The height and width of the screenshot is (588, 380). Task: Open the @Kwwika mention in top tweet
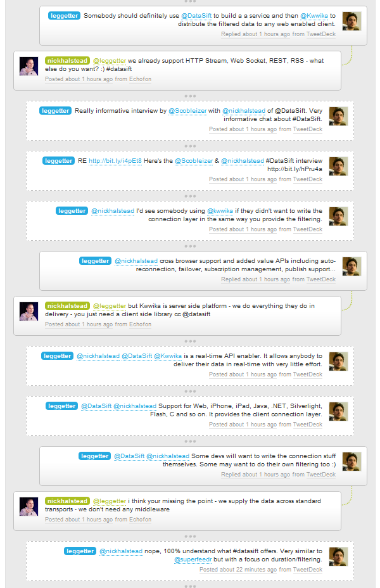[314, 16]
